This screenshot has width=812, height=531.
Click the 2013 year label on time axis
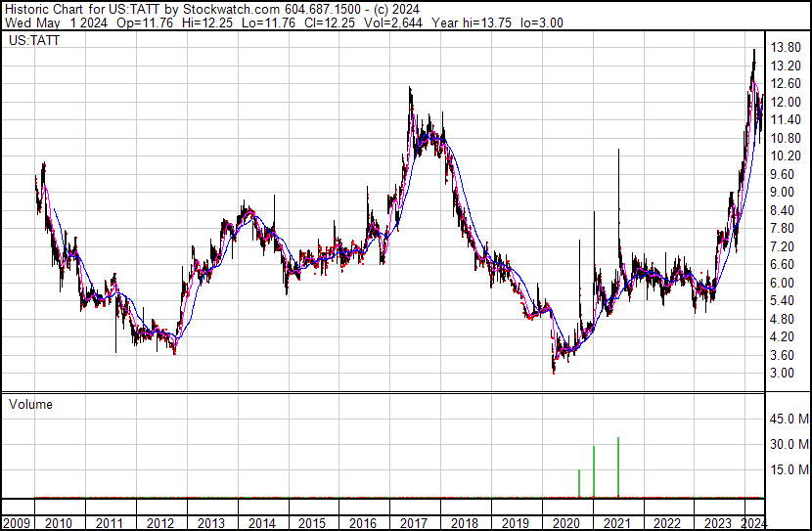(210, 523)
